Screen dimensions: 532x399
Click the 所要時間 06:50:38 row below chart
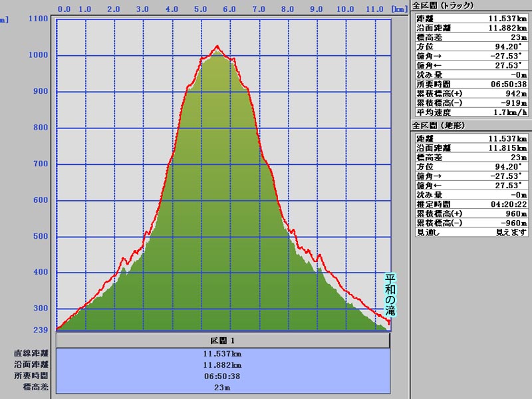coord(223,376)
